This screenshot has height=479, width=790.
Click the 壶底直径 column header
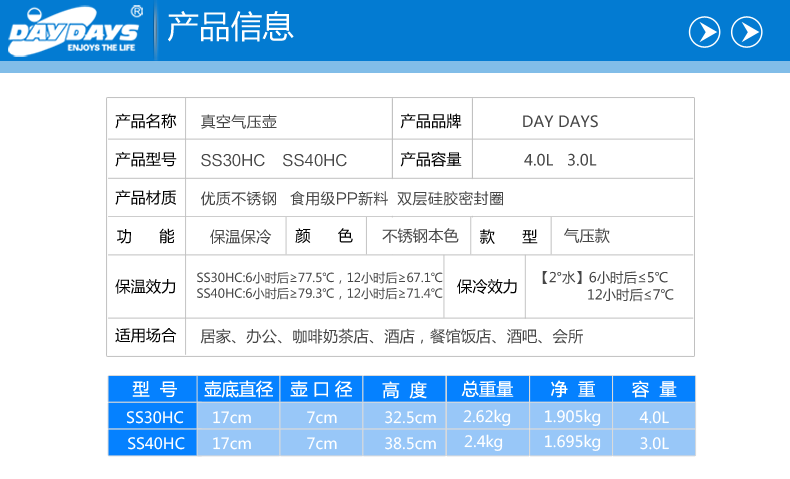point(238,389)
